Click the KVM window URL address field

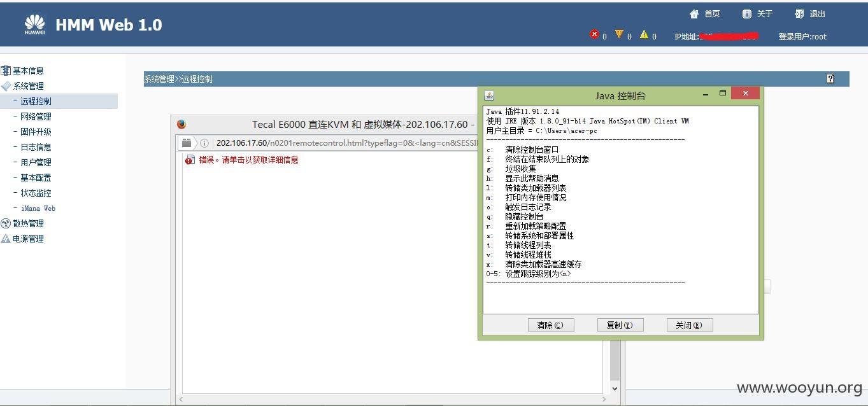pos(346,143)
